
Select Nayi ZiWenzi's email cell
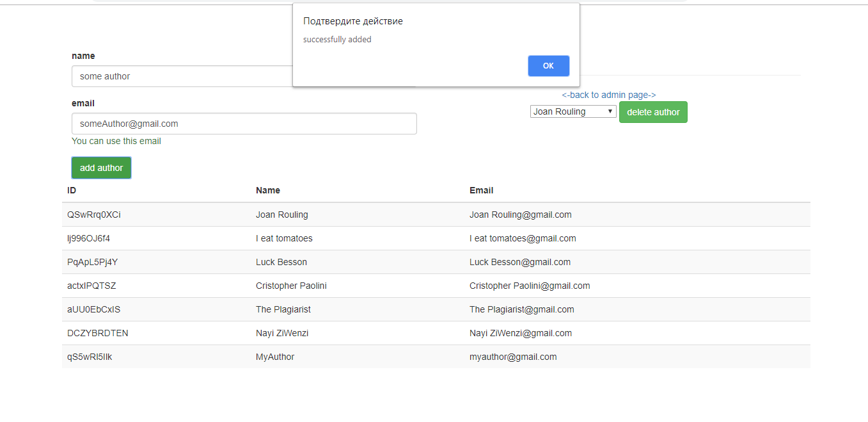pos(521,333)
